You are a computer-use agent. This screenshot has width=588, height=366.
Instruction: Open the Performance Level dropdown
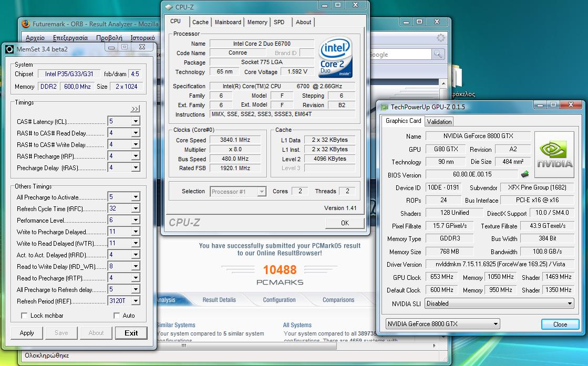pos(136,220)
